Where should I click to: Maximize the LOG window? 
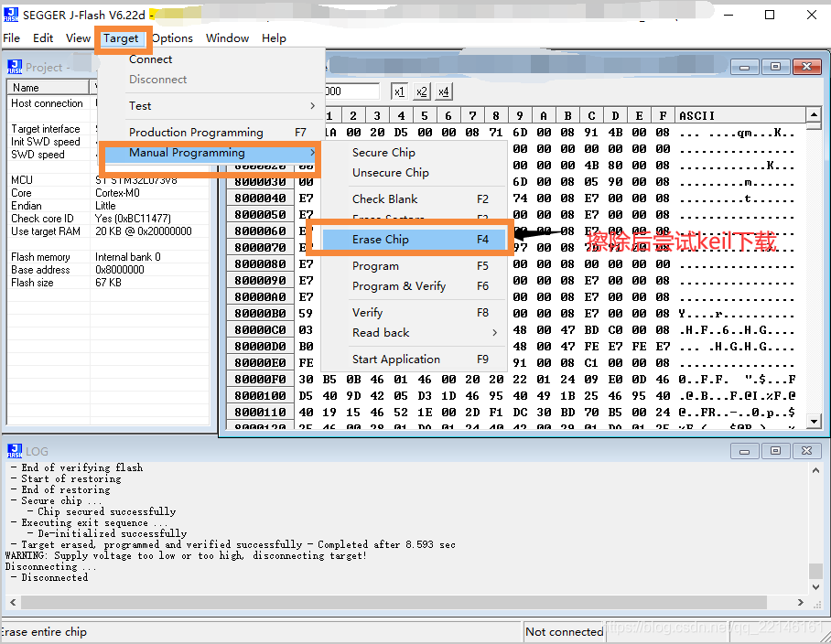coord(775,451)
